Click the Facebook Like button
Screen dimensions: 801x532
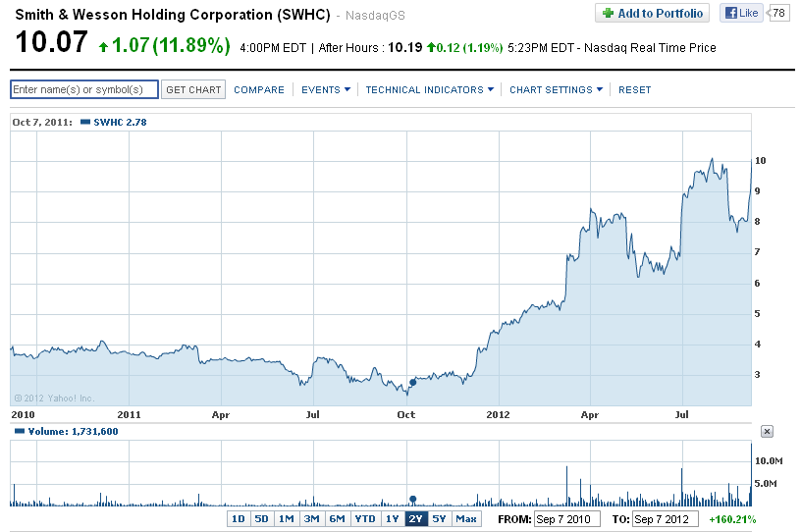[741, 13]
